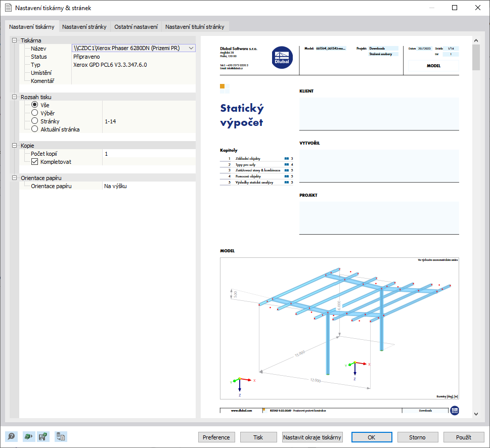Image resolution: width=490 pixels, height=448 pixels.
Task: Click the database to document import icon
Action: 61,436
